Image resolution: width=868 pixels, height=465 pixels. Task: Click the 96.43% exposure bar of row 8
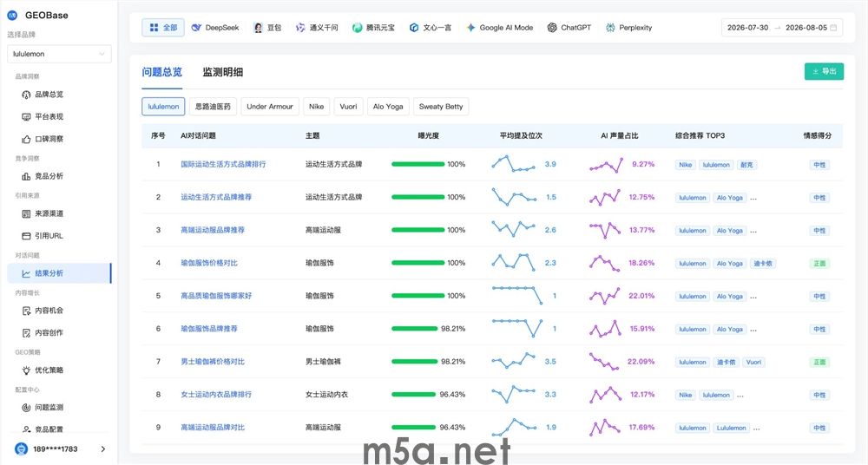[413, 395]
